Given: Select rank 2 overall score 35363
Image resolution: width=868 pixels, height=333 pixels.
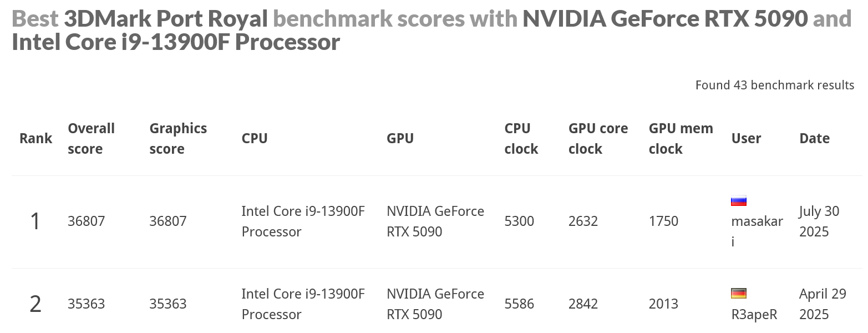Looking at the screenshot, I should pyautogui.click(x=86, y=304).
